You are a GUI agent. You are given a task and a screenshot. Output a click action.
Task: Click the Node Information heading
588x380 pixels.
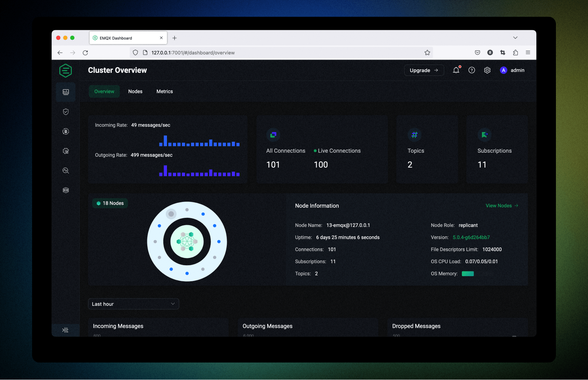tap(317, 206)
